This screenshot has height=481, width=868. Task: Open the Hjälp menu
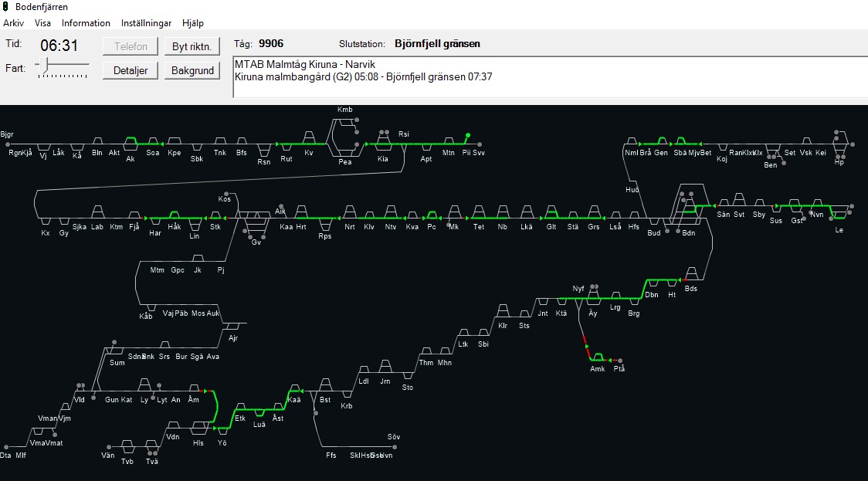click(x=193, y=23)
